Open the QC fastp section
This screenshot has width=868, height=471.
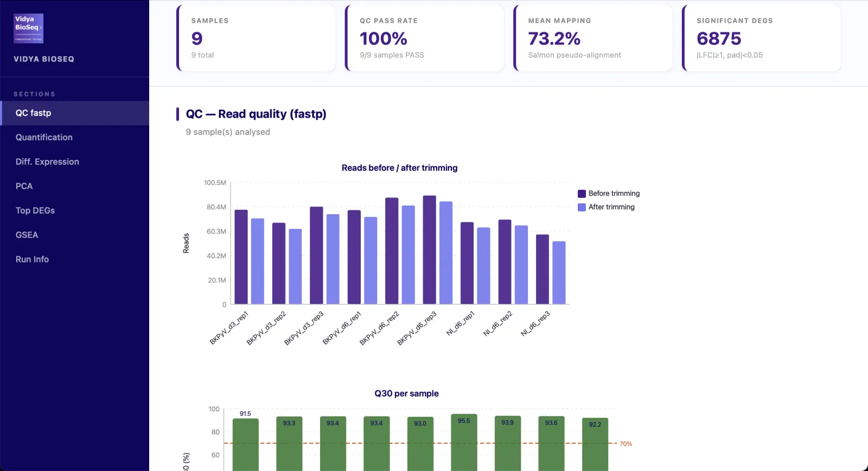74,113
